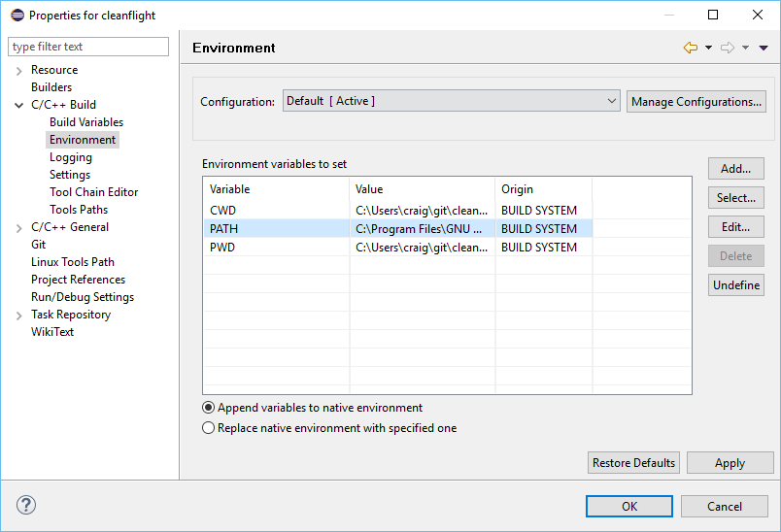This screenshot has width=781, height=532.
Task: Expand the Task Repository tree node
Action: tap(19, 315)
